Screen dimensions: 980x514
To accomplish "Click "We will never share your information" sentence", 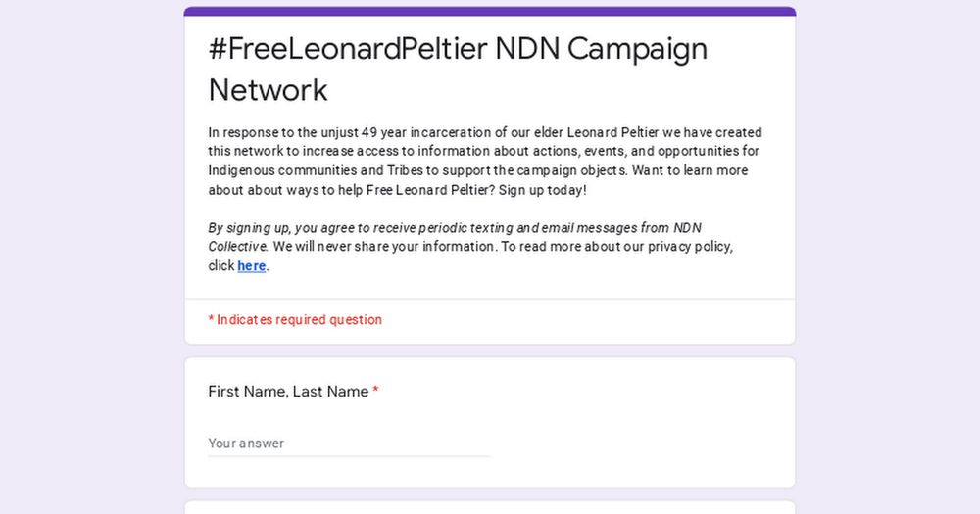I will click(385, 247).
